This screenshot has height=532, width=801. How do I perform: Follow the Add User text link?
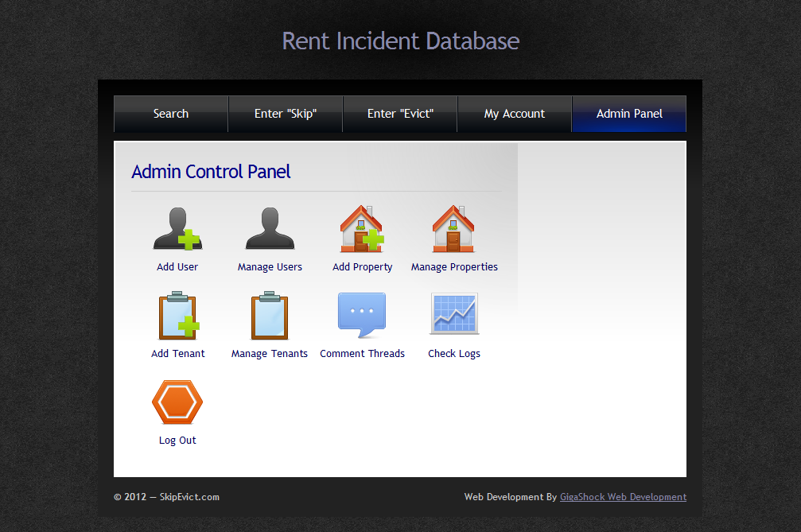click(177, 267)
